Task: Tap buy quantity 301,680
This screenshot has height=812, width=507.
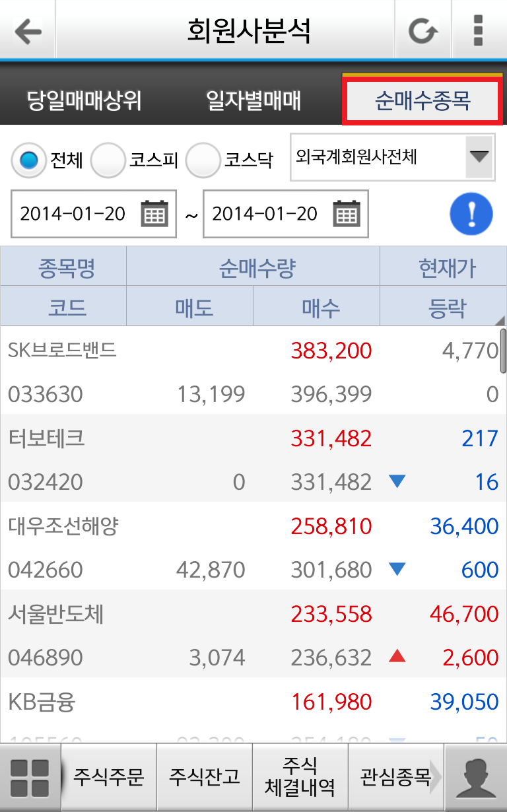Action: point(331,570)
